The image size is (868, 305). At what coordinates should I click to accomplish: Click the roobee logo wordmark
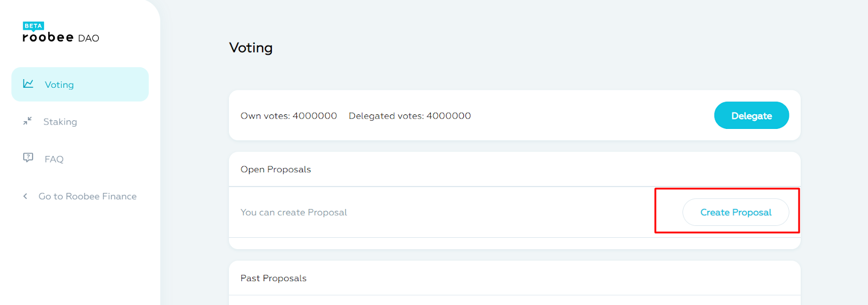(48, 37)
